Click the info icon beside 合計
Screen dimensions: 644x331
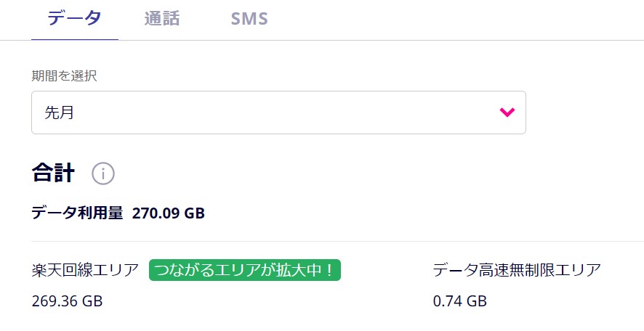pos(103,174)
